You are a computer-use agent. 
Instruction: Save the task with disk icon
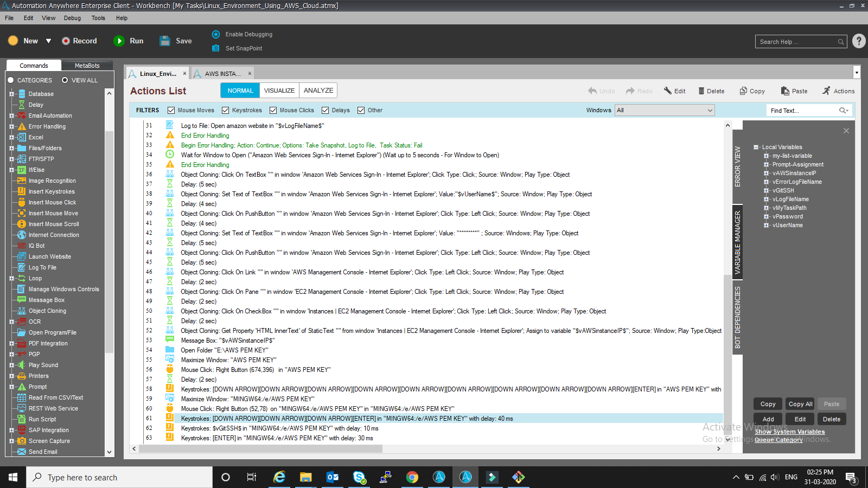[165, 41]
